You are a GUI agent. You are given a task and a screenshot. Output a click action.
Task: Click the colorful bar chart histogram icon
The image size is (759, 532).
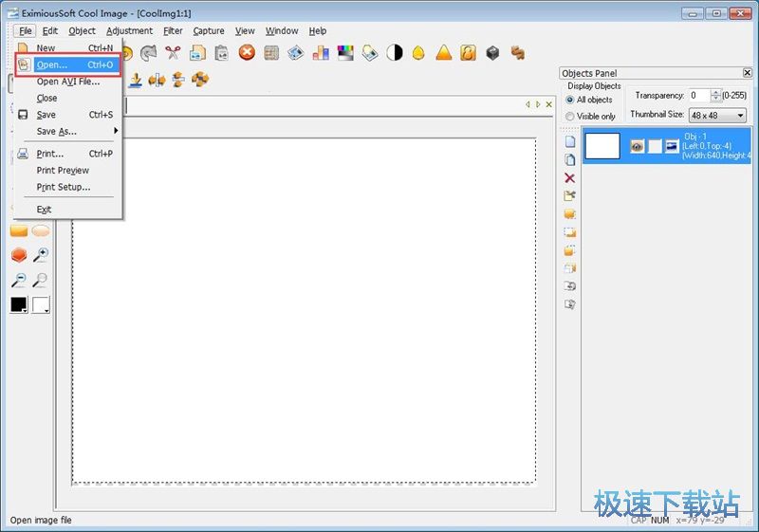[x=321, y=53]
